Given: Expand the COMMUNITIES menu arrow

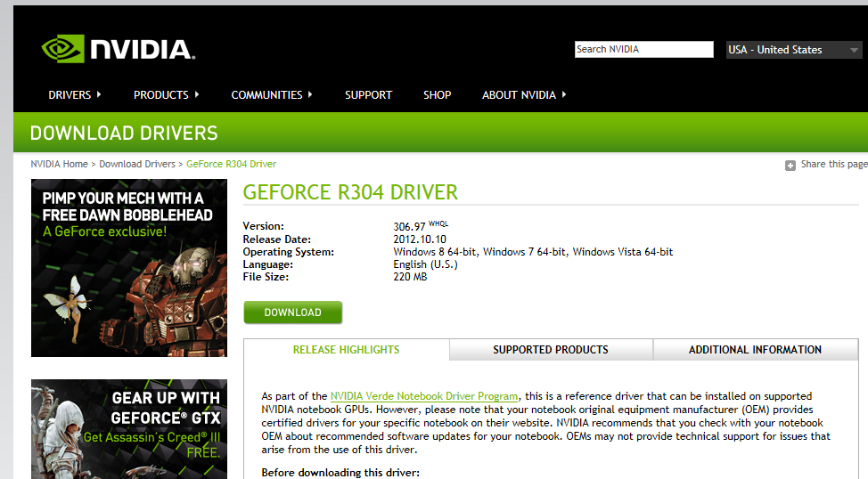Looking at the screenshot, I should point(310,94).
